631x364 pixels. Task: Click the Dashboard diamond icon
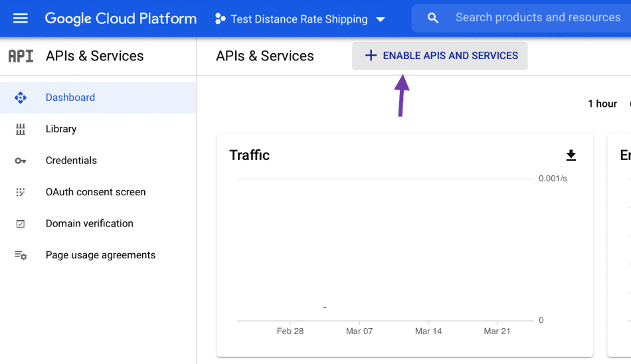coord(21,98)
